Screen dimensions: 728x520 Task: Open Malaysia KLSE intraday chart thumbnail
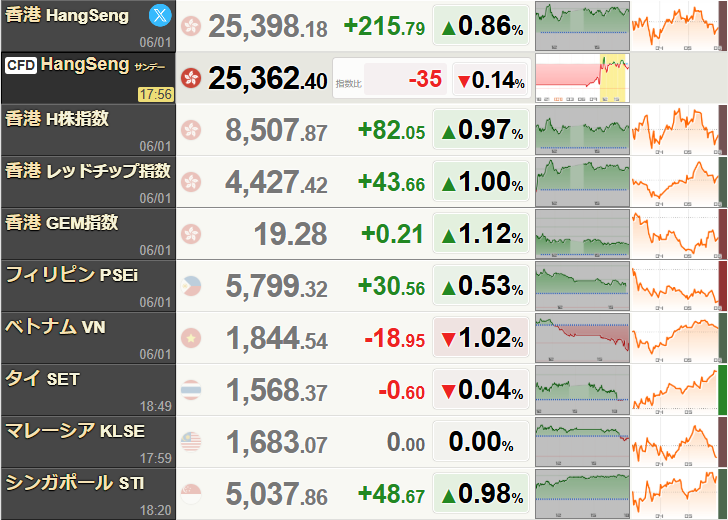[582, 442]
